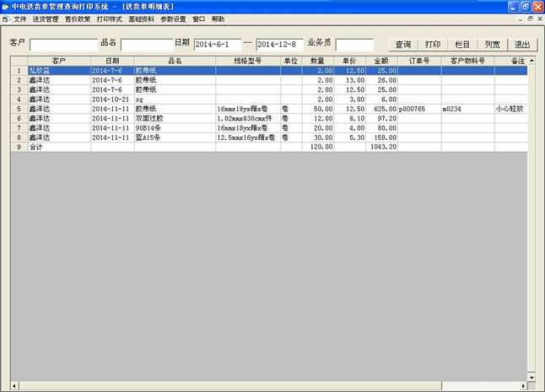Viewport: 545px width, 392px height.
Task: Open the 打印样式 menu
Action: [110, 19]
